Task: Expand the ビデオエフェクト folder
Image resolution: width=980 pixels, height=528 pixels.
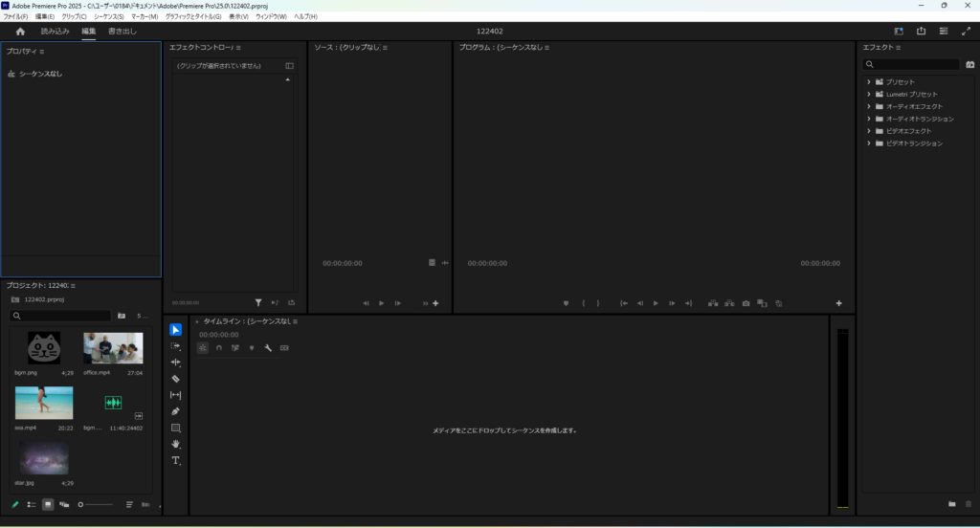Action: pos(869,131)
